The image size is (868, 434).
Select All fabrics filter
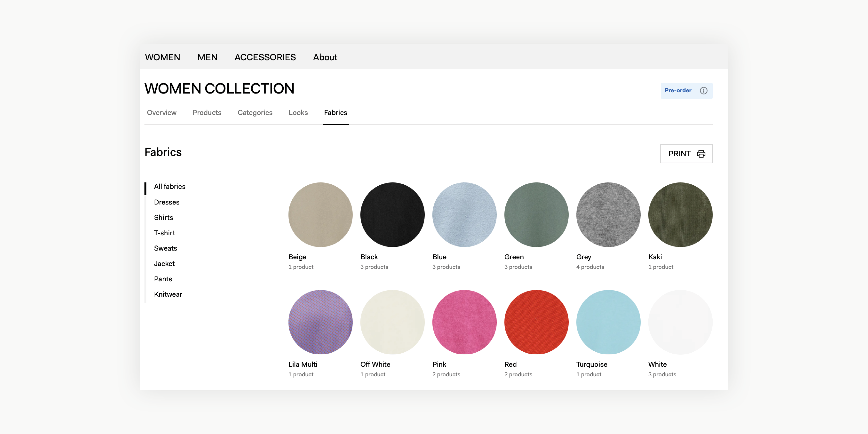[169, 186]
